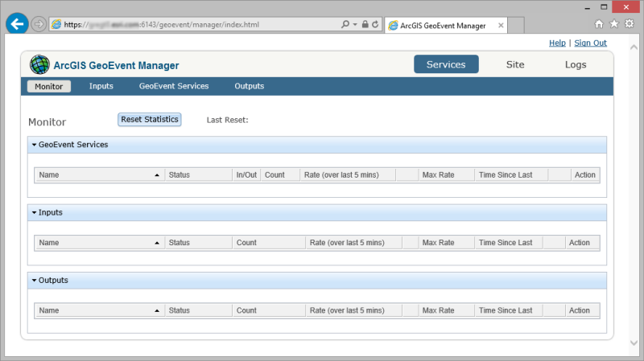Open the Help link

557,43
